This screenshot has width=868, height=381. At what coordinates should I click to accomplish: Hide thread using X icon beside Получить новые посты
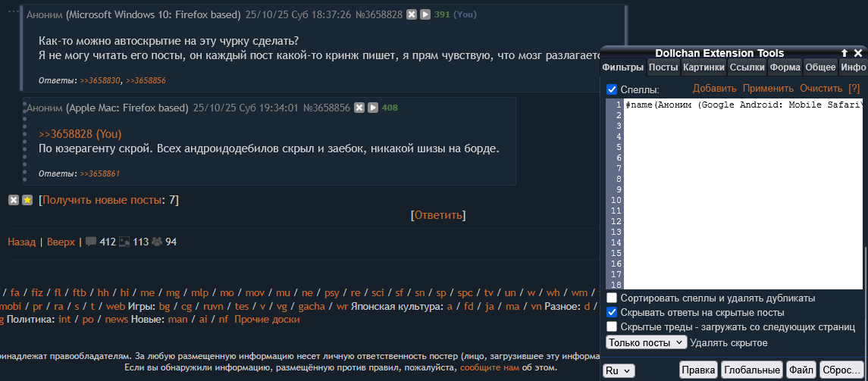pyautogui.click(x=14, y=200)
